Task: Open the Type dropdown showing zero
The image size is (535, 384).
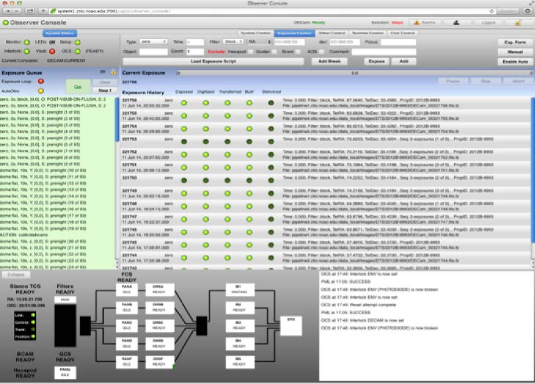Action: coord(153,42)
